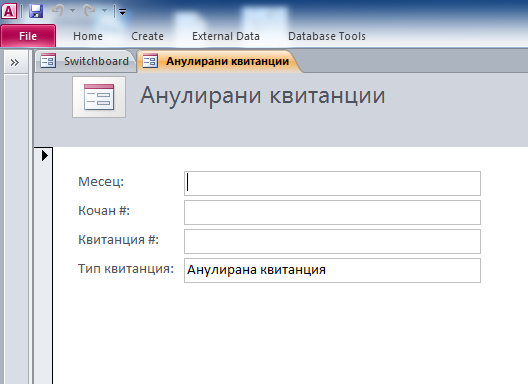Open Customize Quick Access Toolbar dropdown
528x384 pixels.
pos(123,12)
